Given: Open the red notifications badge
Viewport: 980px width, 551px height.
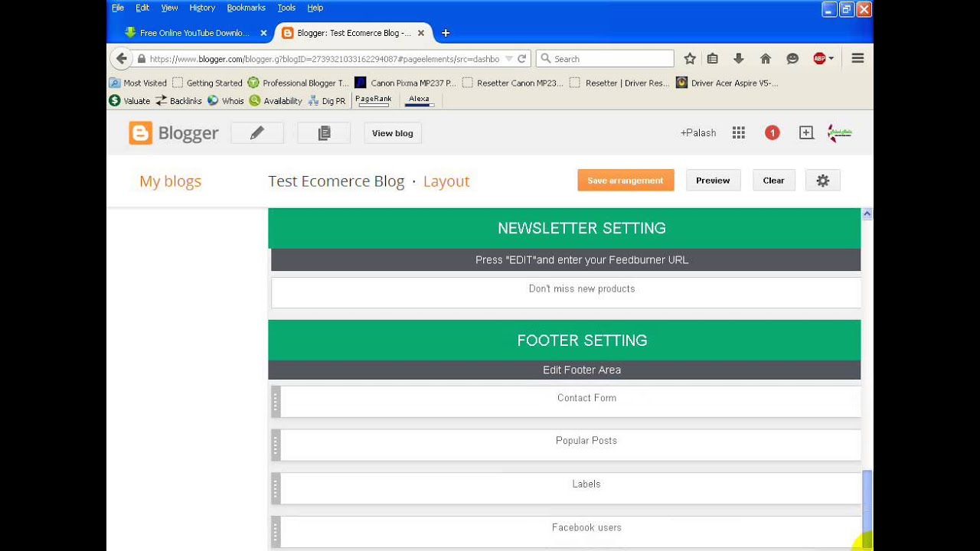Looking at the screenshot, I should pos(773,133).
